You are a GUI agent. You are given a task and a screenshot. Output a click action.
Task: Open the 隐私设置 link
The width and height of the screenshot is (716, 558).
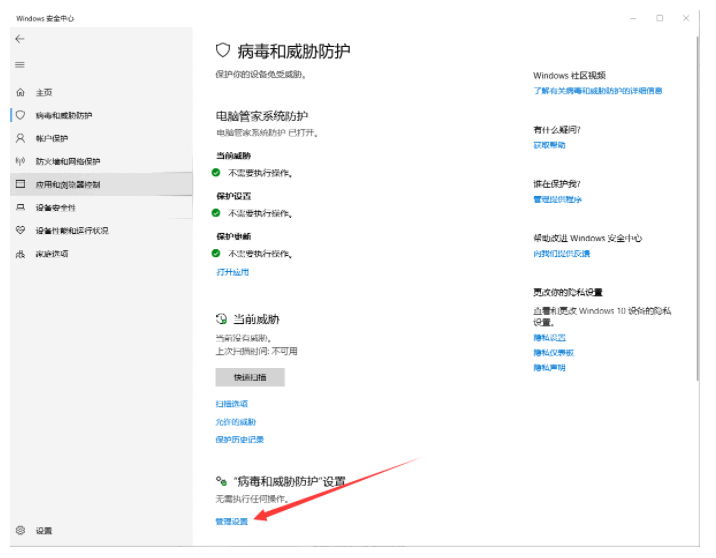[549, 337]
